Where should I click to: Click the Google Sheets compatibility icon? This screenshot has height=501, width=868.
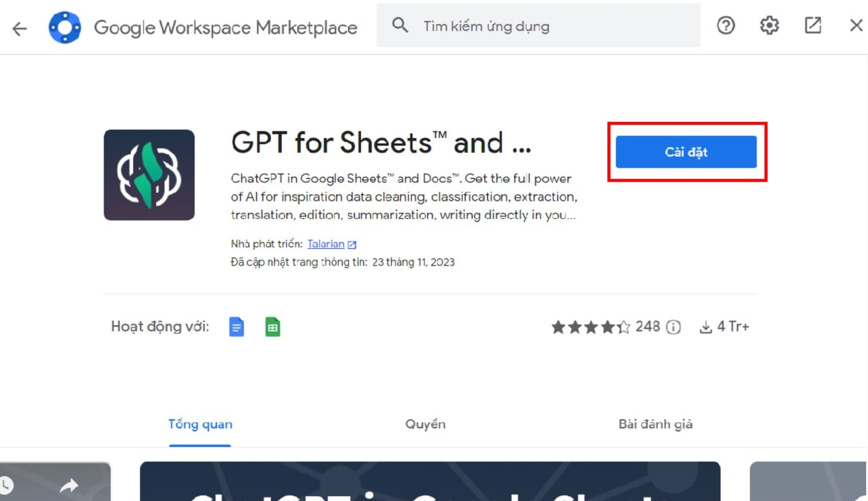[x=272, y=327]
